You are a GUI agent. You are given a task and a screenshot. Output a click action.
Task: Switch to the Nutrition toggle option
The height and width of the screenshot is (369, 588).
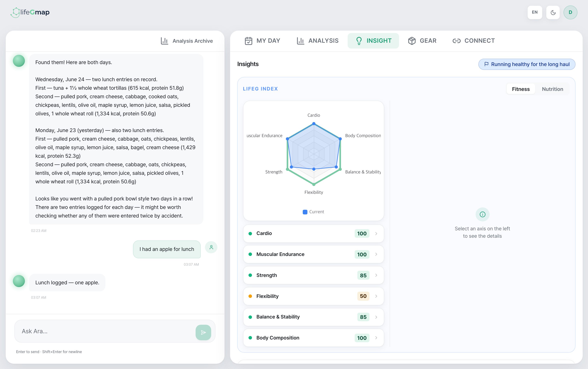pyautogui.click(x=552, y=89)
